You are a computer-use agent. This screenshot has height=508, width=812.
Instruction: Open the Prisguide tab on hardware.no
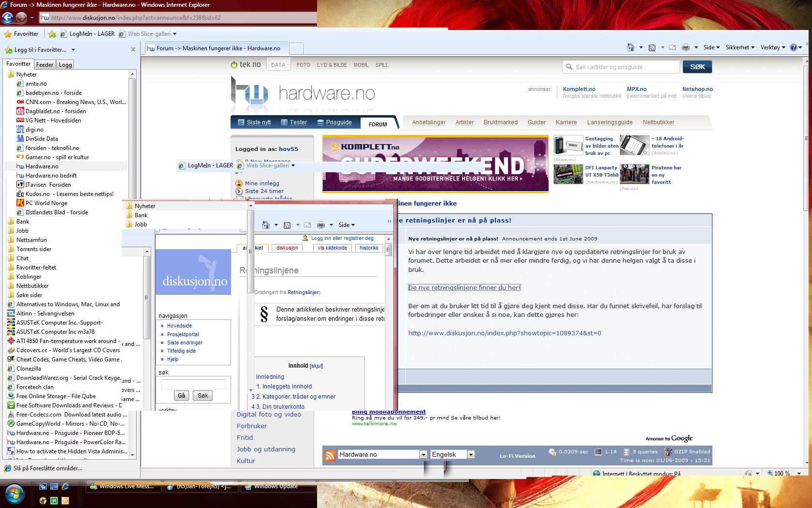334,122
